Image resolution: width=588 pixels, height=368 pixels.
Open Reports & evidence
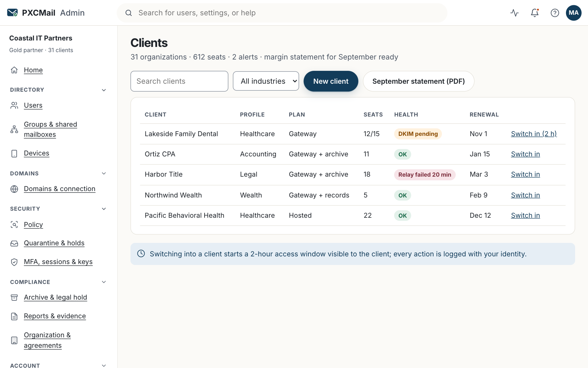[55, 316]
